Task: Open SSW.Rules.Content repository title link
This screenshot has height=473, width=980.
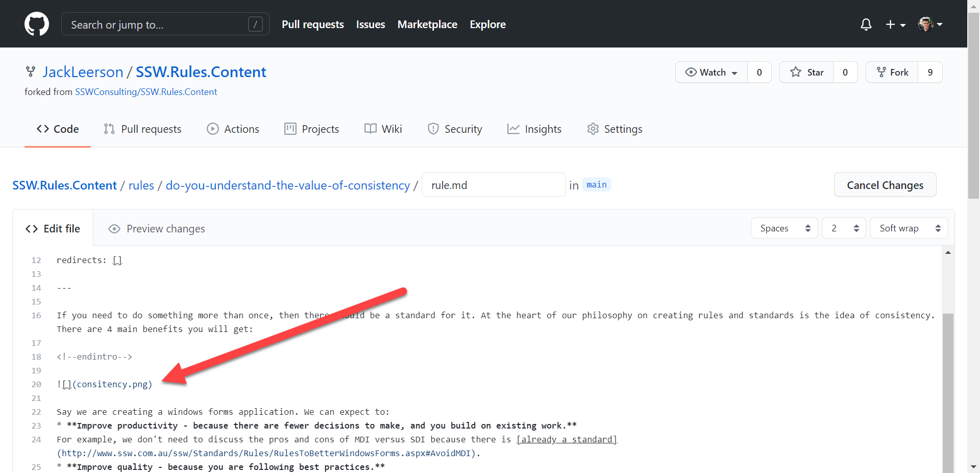Action: pos(201,72)
